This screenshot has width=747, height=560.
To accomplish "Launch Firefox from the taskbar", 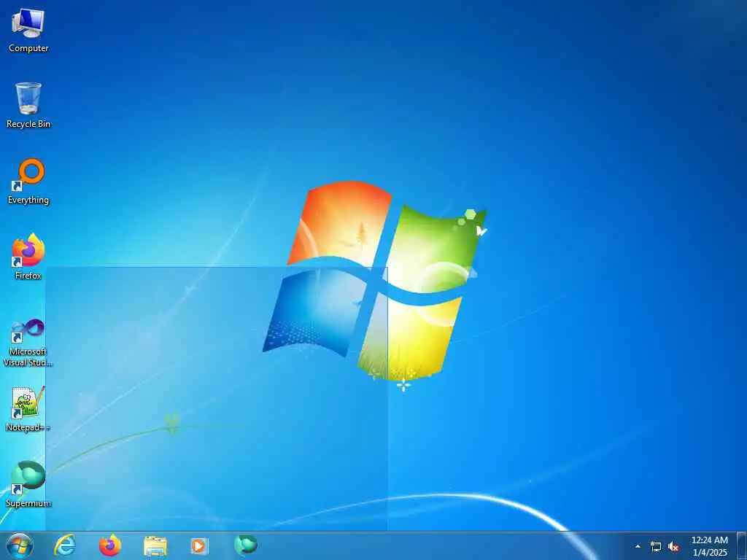I will point(110,545).
